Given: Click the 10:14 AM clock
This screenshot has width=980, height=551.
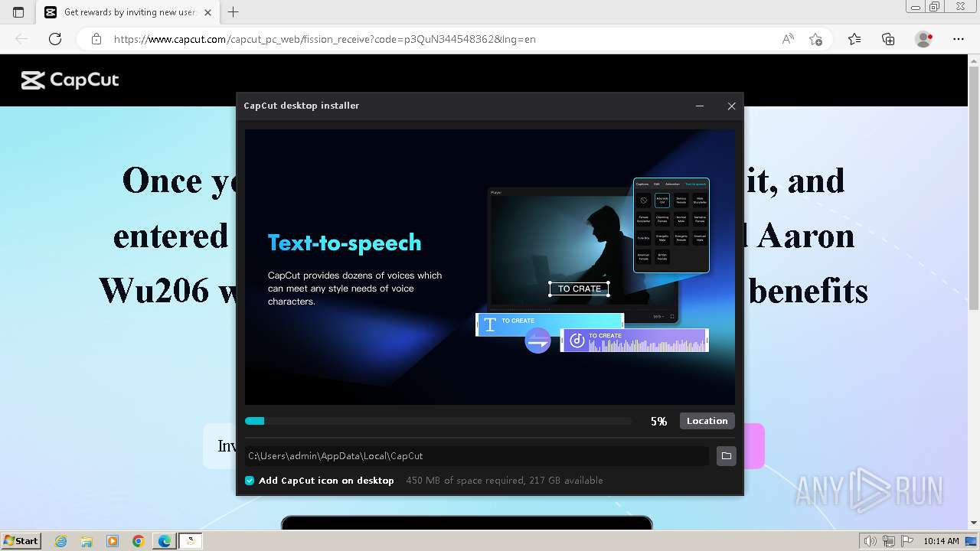Looking at the screenshot, I should pos(941,541).
